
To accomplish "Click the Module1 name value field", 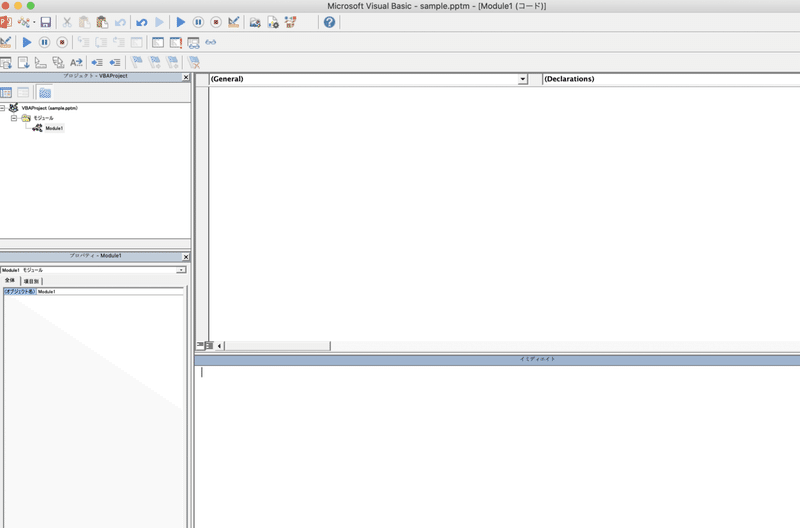I will pyautogui.click(x=110, y=291).
